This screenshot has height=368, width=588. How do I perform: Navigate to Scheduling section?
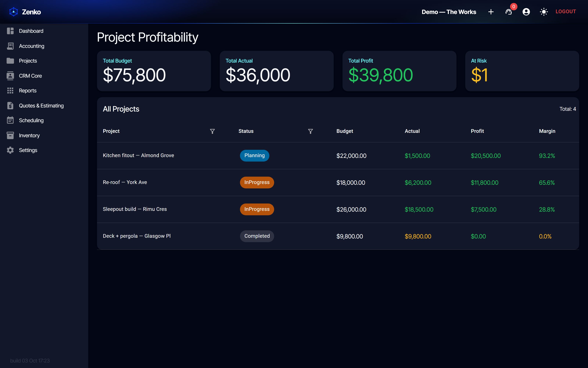click(x=44, y=120)
